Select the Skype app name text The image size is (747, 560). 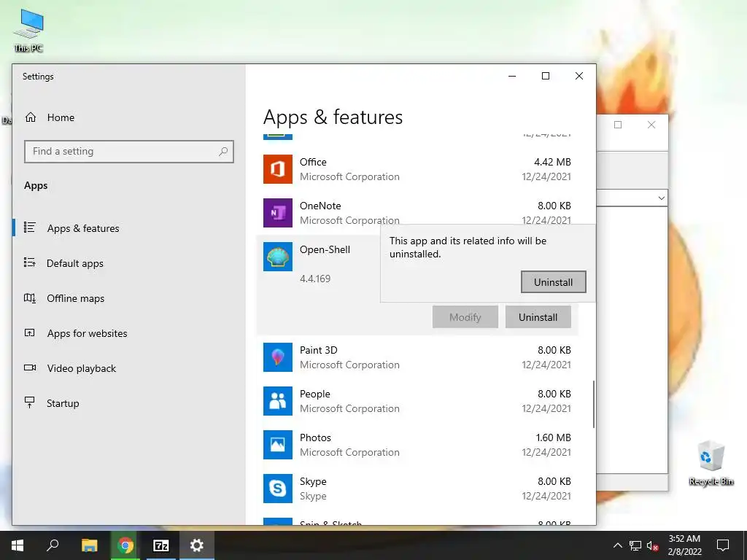click(x=313, y=481)
